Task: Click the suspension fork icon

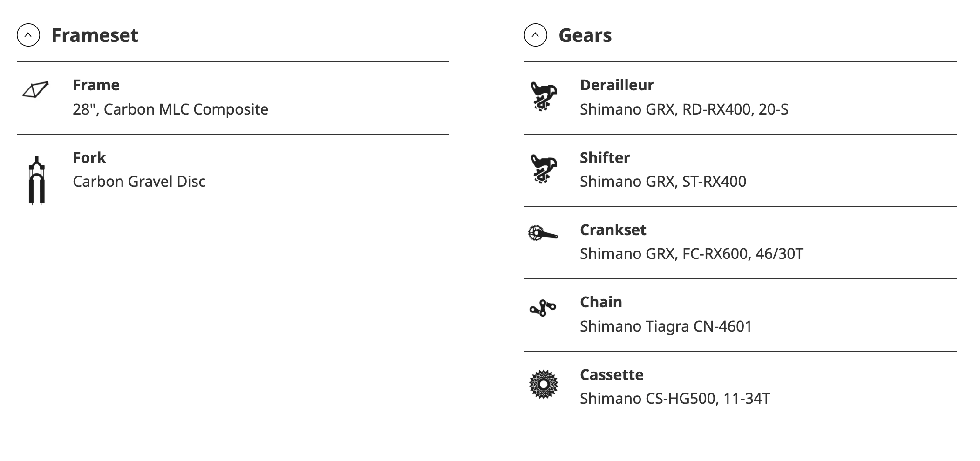Action: pos(37,180)
